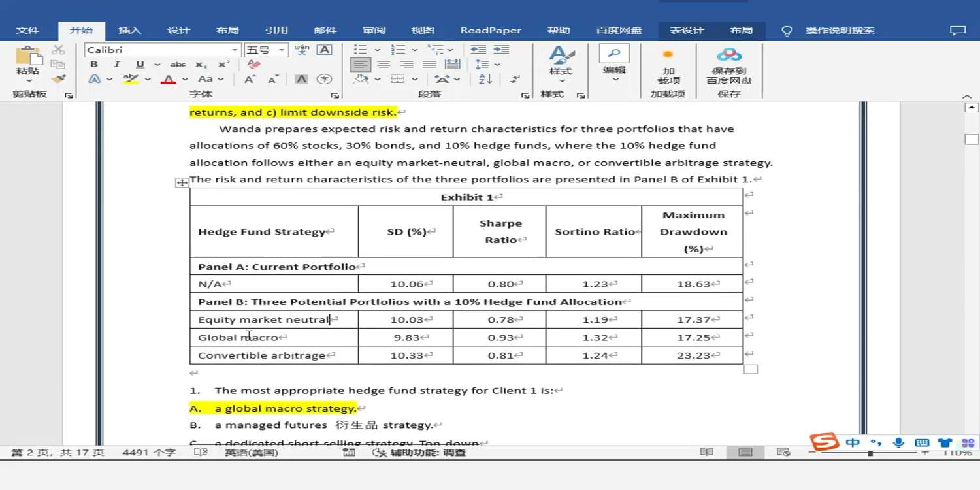Toggle subscript formatting
The image size is (980, 490).
[201, 65]
